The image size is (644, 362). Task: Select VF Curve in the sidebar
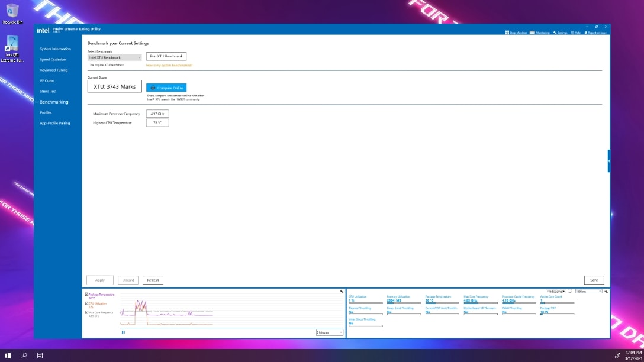tap(47, 81)
